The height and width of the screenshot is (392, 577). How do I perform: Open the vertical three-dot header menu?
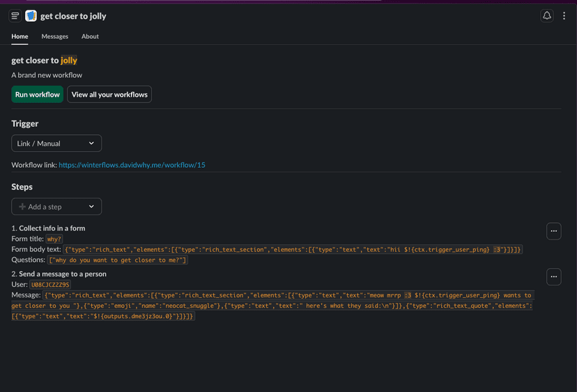pos(564,15)
